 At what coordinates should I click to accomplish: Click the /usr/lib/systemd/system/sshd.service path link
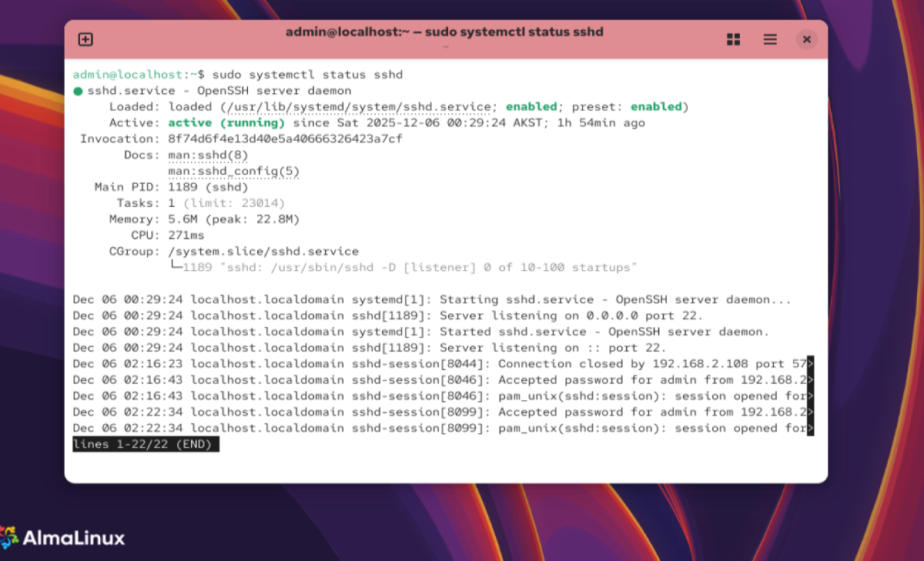[x=357, y=106]
